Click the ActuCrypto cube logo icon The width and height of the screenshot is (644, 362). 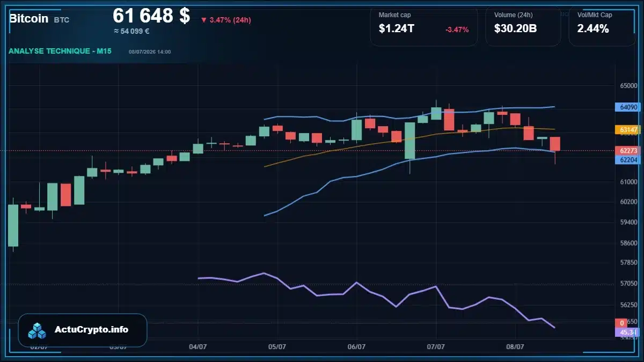[38, 330]
